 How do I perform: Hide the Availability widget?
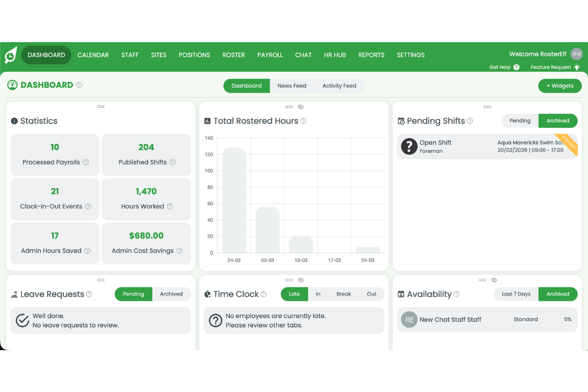(494, 280)
